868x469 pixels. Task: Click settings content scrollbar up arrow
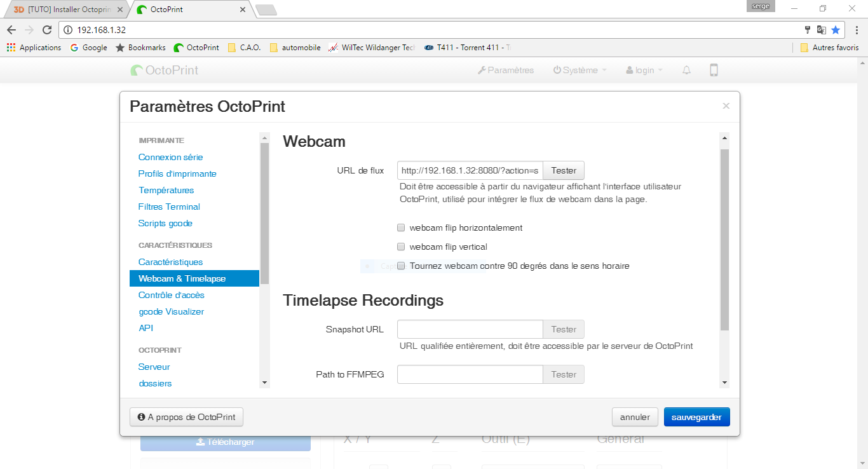tap(724, 137)
